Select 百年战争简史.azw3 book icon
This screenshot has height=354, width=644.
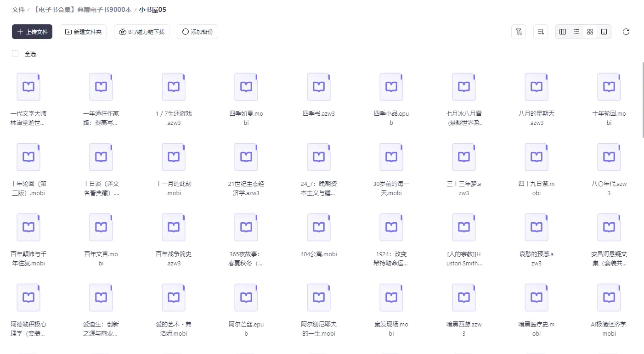(174, 227)
